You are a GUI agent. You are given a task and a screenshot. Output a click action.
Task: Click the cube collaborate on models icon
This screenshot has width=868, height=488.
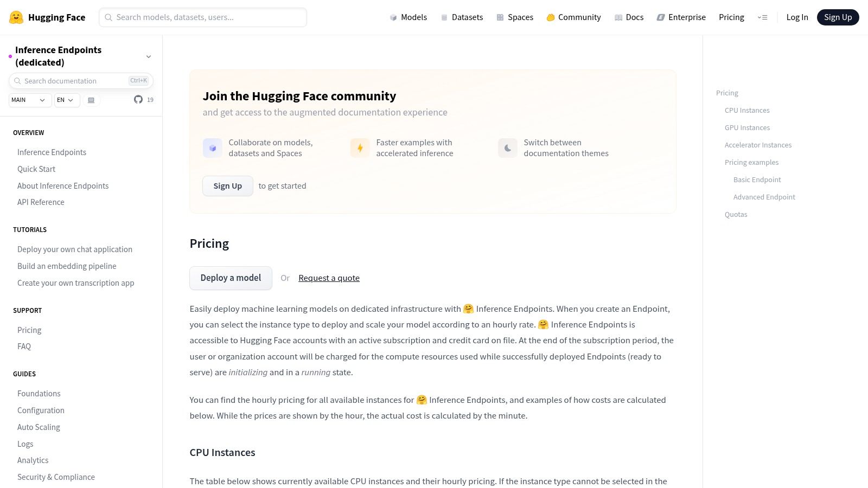tap(213, 148)
